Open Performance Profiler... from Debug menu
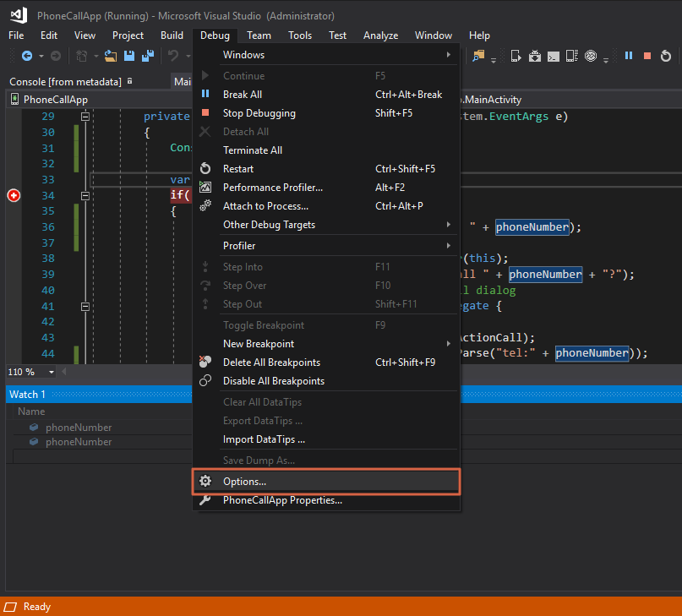 (326, 188)
